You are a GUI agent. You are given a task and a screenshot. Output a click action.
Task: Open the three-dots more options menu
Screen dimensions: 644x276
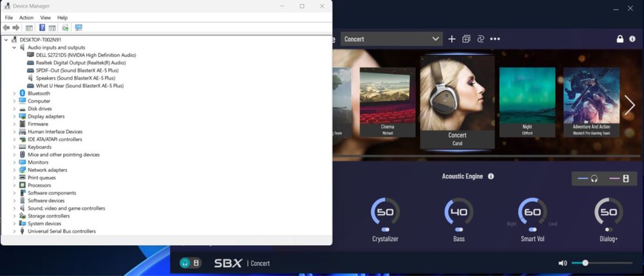click(495, 39)
